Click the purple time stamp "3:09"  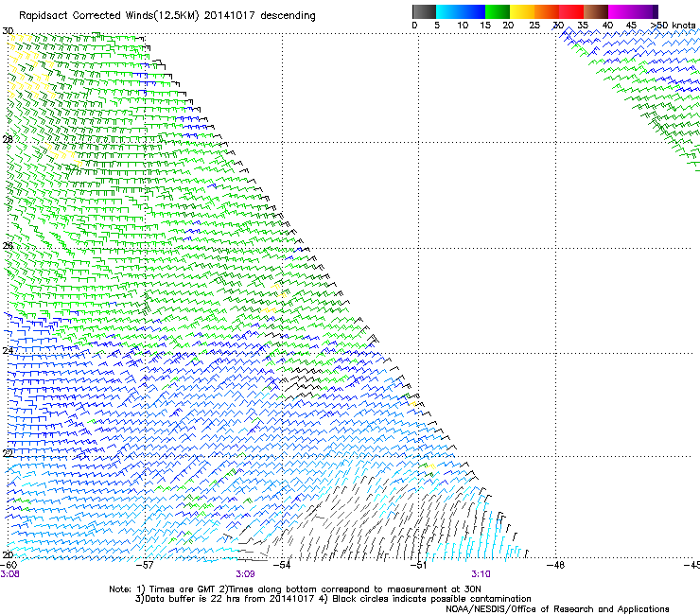(x=245, y=574)
